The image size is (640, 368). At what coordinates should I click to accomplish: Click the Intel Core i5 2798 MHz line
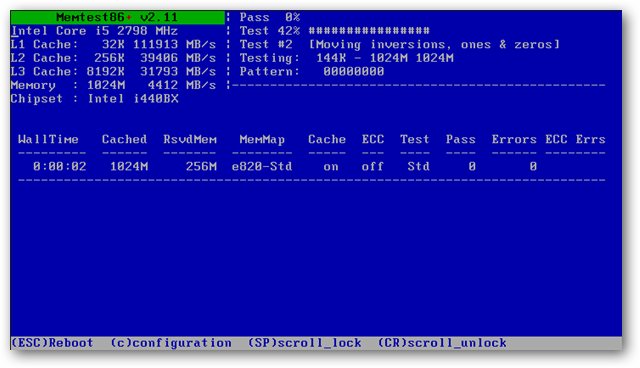pos(94,31)
